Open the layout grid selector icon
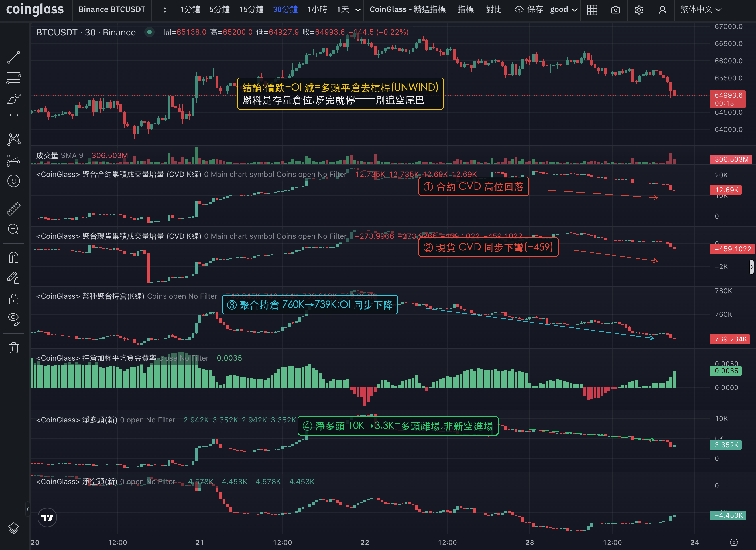This screenshot has height=550, width=756. coord(592,10)
